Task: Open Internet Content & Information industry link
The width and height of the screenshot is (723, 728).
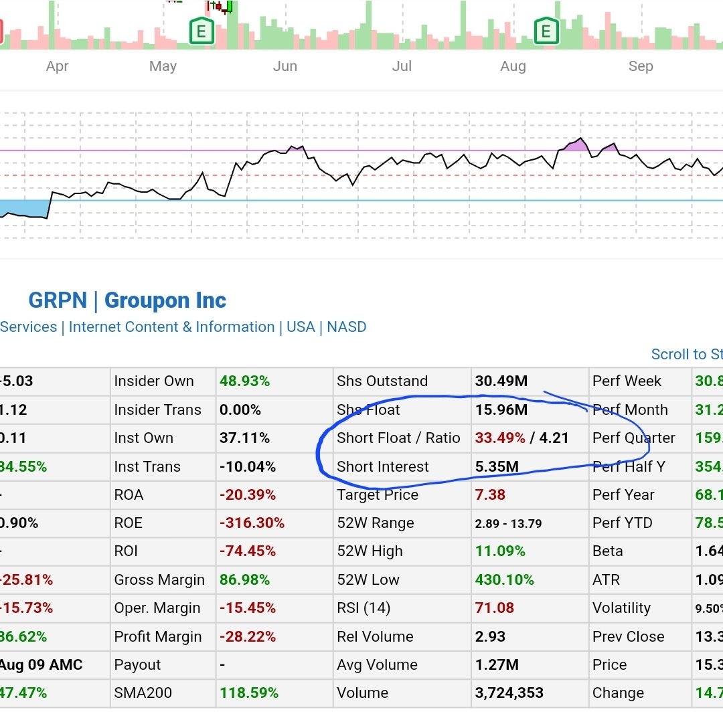Action: pyautogui.click(x=171, y=327)
